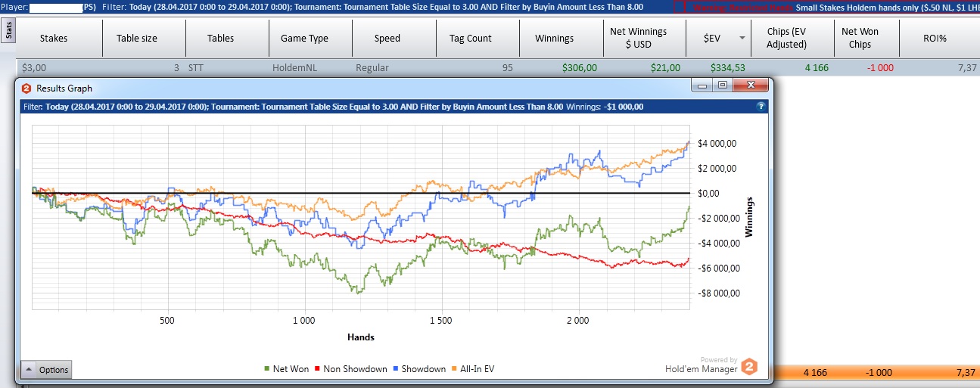980x388 pixels.
Task: Expand the Options panel arrow
Action: click(x=28, y=370)
